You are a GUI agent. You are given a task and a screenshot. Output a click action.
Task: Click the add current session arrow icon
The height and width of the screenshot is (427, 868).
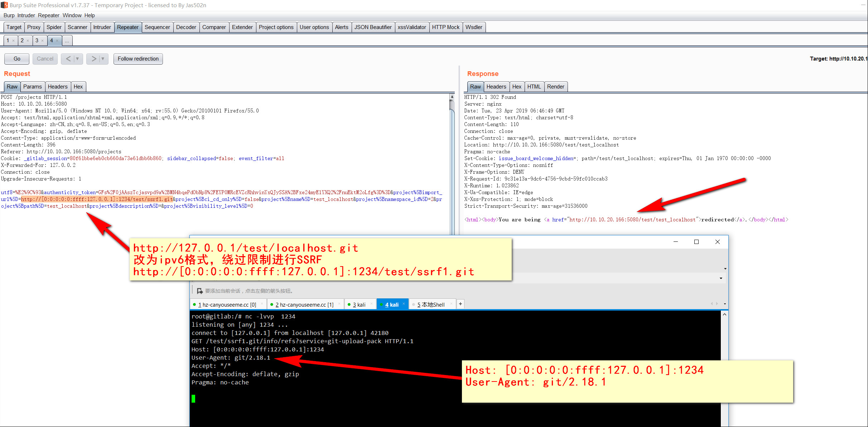click(200, 291)
